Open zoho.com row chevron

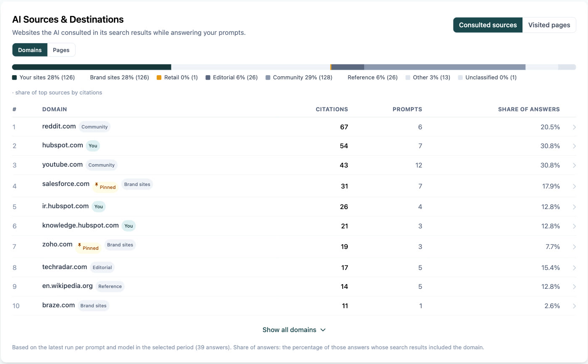pyautogui.click(x=574, y=247)
